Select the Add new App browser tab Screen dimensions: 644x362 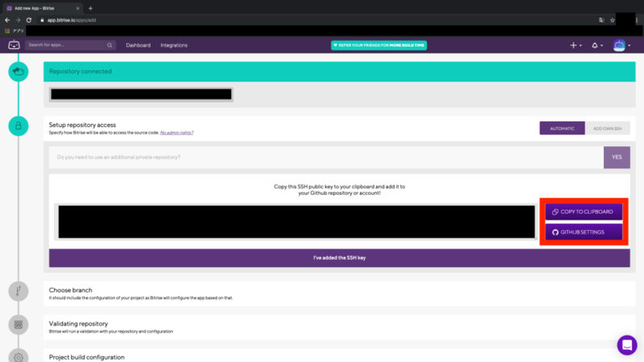tap(43, 8)
